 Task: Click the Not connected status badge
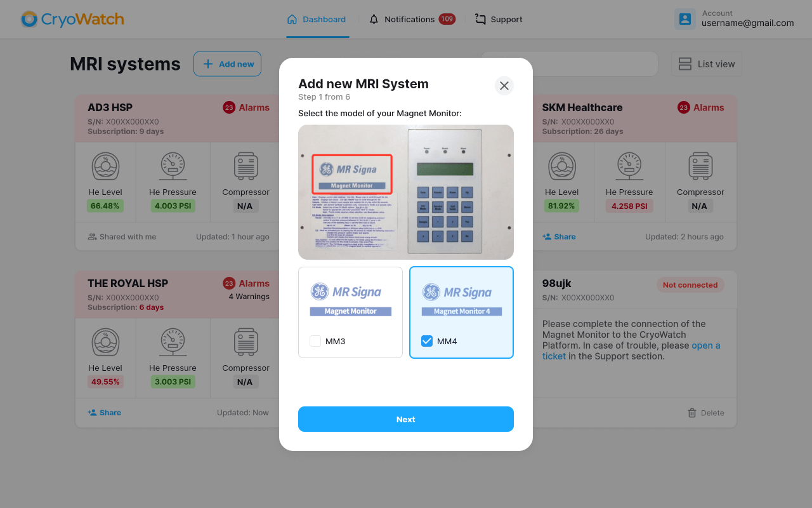tap(690, 285)
